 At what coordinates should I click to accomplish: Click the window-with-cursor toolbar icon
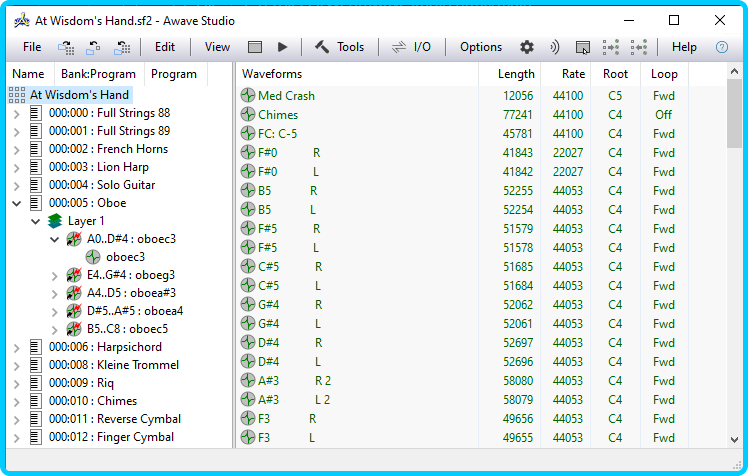point(582,47)
